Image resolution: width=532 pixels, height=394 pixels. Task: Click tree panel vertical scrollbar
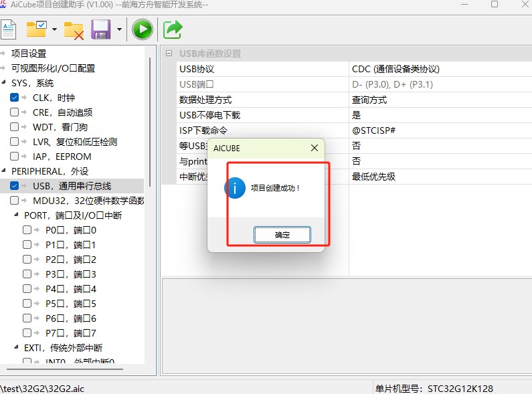point(150,122)
